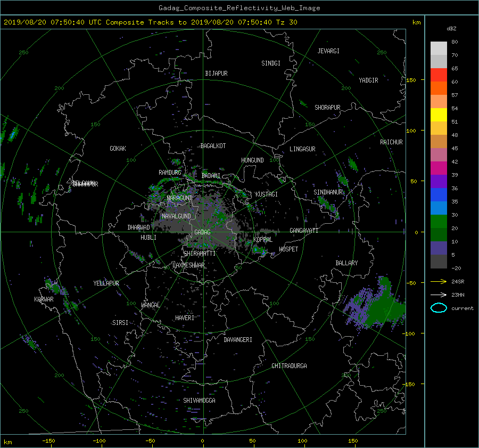Viewport: 479px width, 448px height.
Task: Click the SINDHANUR city label
Action: (x=328, y=192)
